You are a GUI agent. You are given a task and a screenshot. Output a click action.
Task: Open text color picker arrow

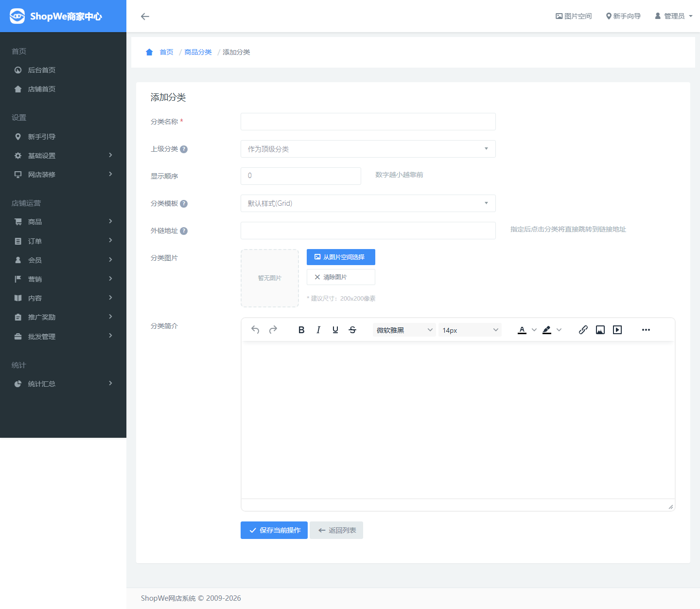pyautogui.click(x=534, y=330)
